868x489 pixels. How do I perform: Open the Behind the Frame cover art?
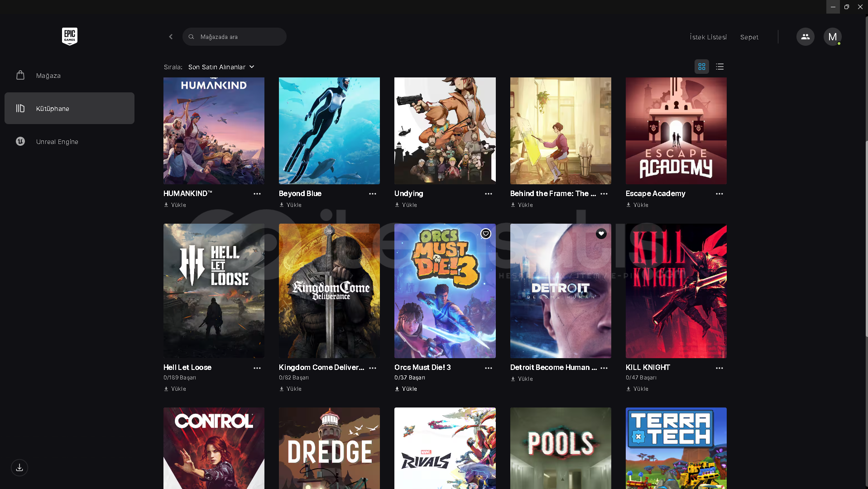(x=561, y=131)
